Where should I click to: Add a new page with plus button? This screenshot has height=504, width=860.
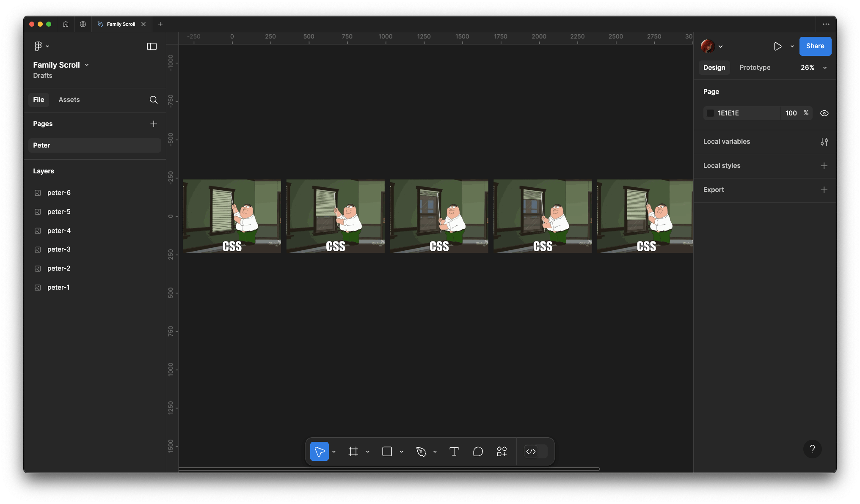[153, 124]
